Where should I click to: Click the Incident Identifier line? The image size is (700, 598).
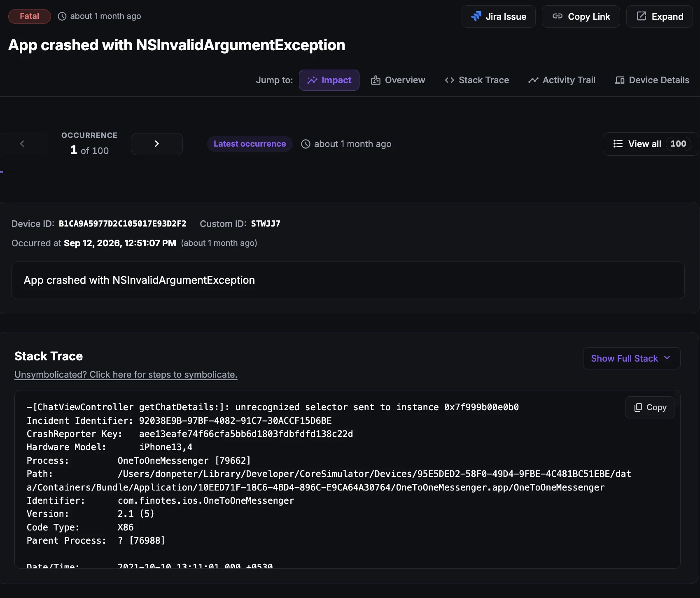tap(179, 420)
